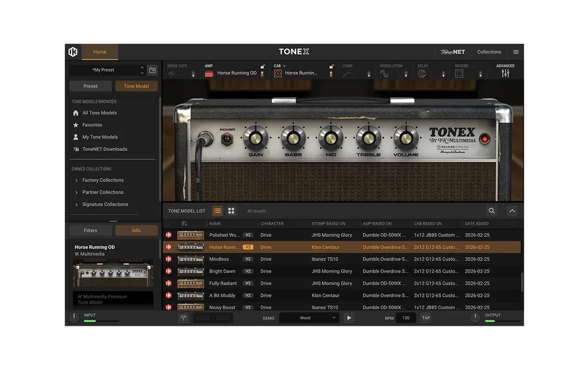Click the Favorites star icon
Image resolution: width=588 pixels, height=369 pixels.
(76, 125)
